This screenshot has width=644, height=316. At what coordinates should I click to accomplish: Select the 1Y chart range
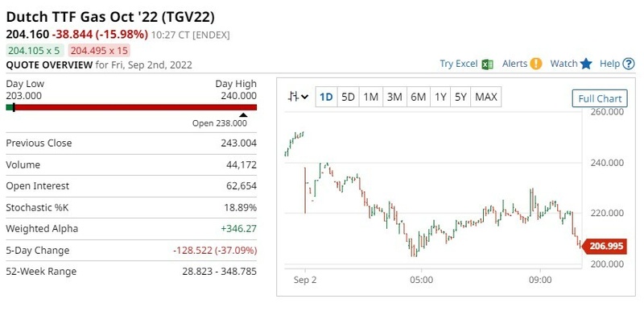tap(440, 97)
